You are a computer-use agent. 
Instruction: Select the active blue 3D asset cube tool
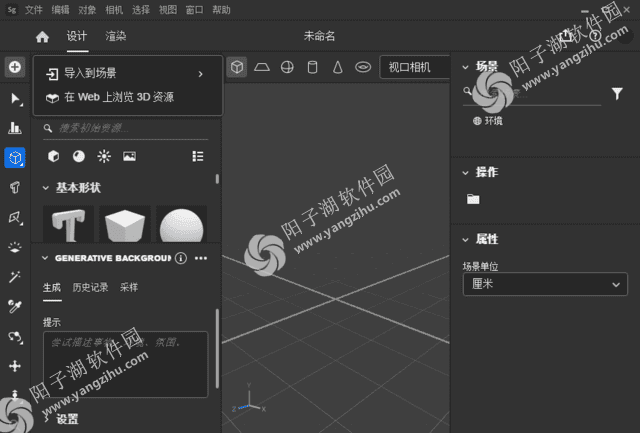(x=15, y=158)
